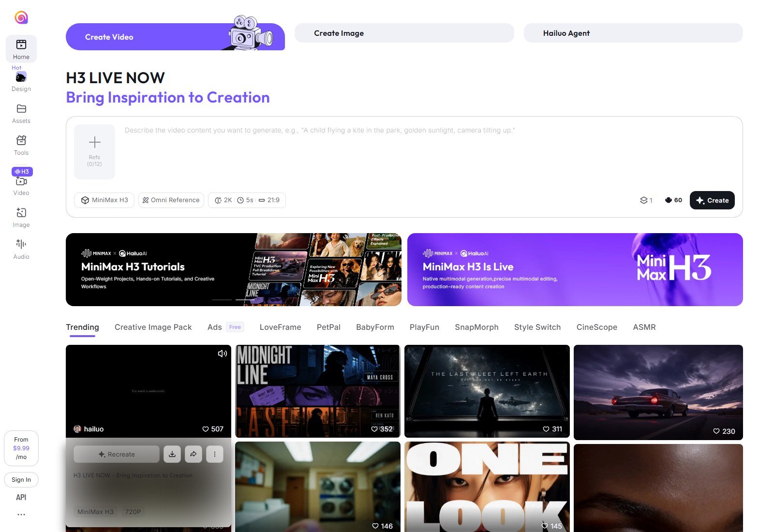This screenshot has width=774, height=532.
Task: Switch to the LoveFrame tab
Action: coord(281,327)
